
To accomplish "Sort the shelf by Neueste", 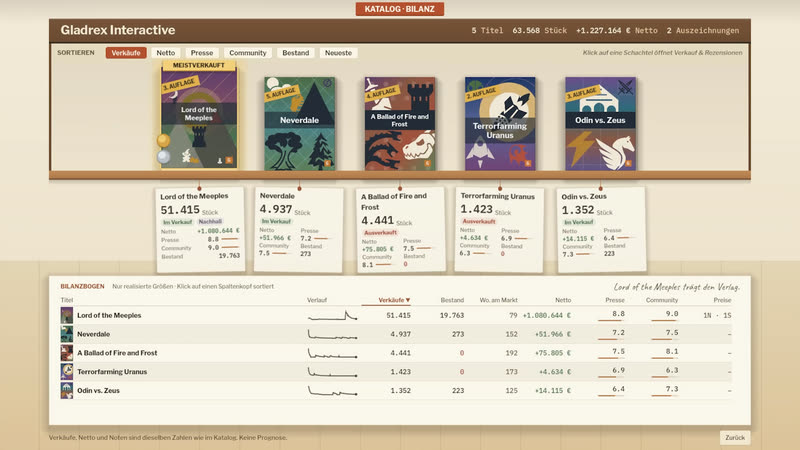I will [x=338, y=53].
